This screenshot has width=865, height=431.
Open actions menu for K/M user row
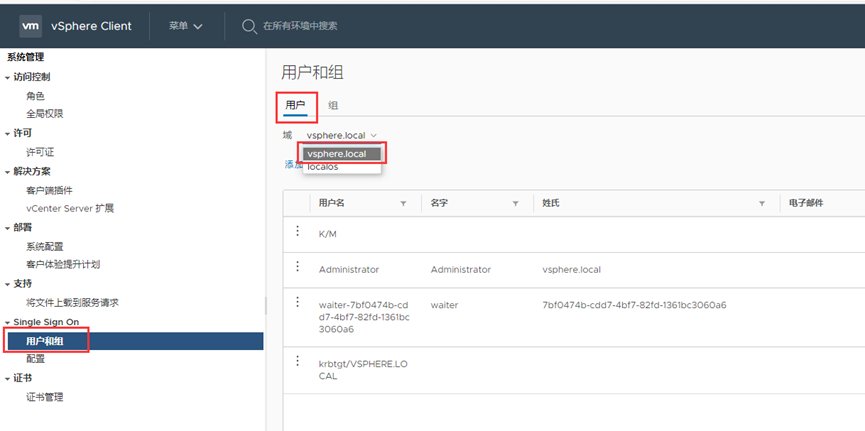[298, 231]
